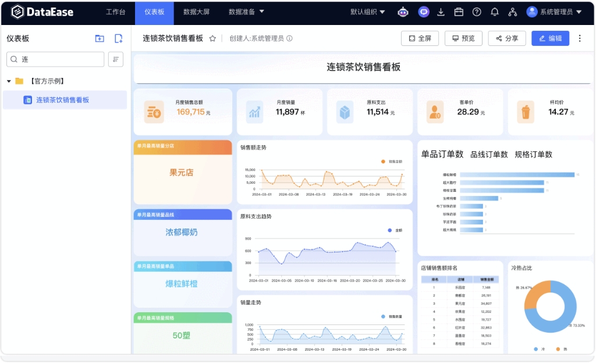
Task: Open the 数据准备 dropdown menu
Action: 246,12
